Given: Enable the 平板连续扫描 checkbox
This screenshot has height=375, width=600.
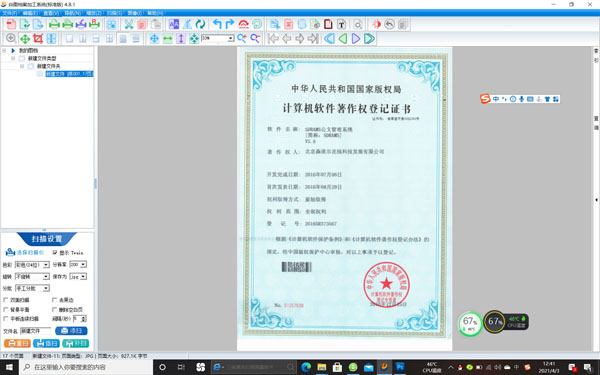Looking at the screenshot, I should (6, 318).
